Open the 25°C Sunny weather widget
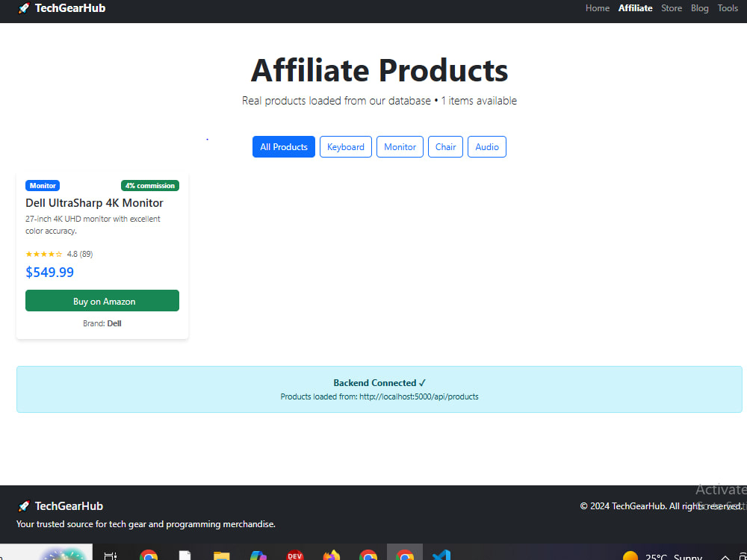Screen dimensions: 747x560 662,556
